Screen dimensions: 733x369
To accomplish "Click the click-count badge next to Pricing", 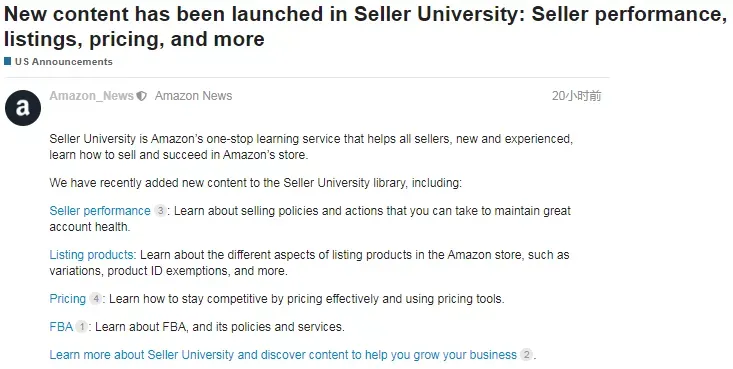I will [x=95, y=299].
